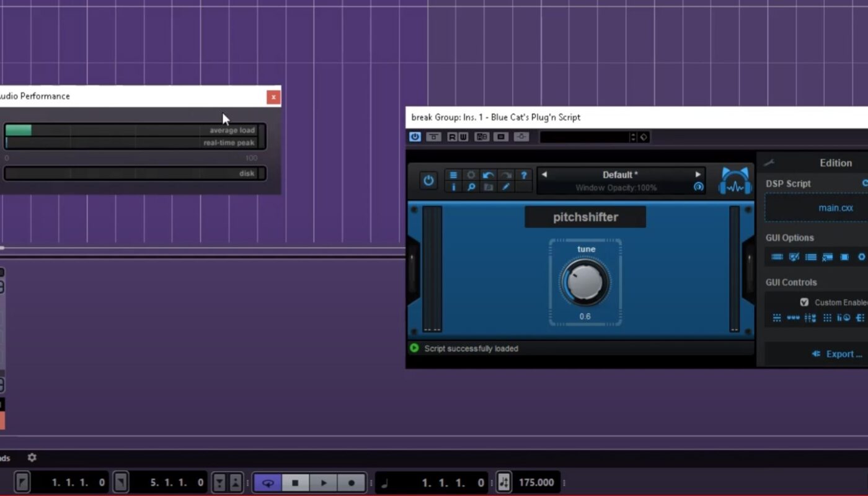
Task: Click the first GUI Options icon (rack layout)
Action: [x=777, y=257]
